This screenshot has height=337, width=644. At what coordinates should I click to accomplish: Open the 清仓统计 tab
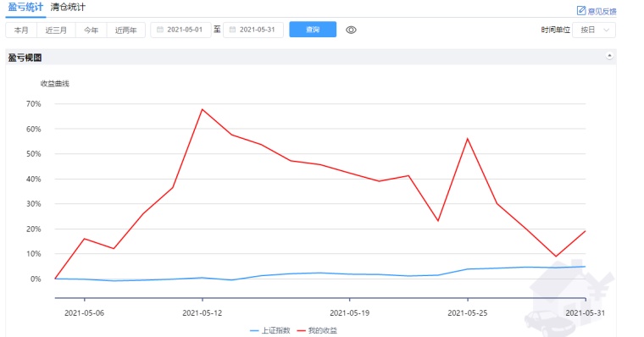coord(68,8)
